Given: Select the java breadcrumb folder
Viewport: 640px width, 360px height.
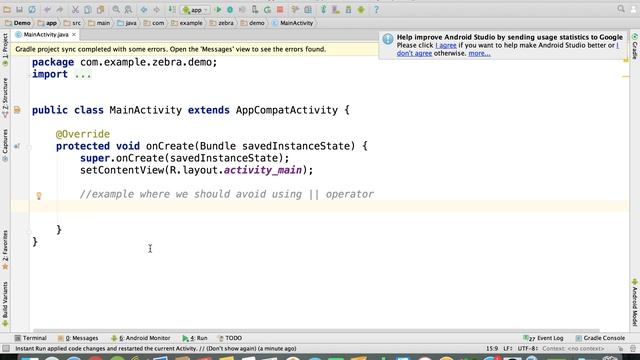Looking at the screenshot, I should tap(127, 23).
